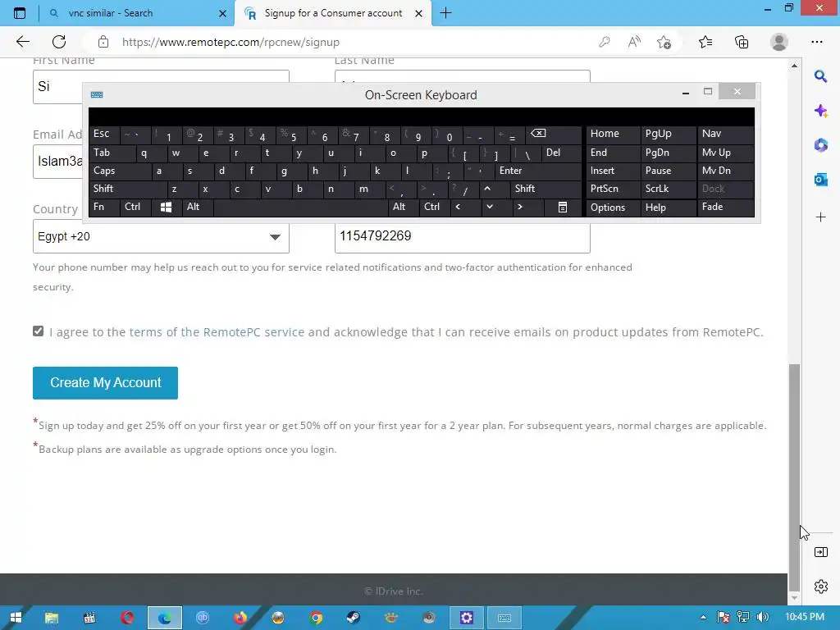Toggle ScrLk key on keyboard

(x=668, y=189)
